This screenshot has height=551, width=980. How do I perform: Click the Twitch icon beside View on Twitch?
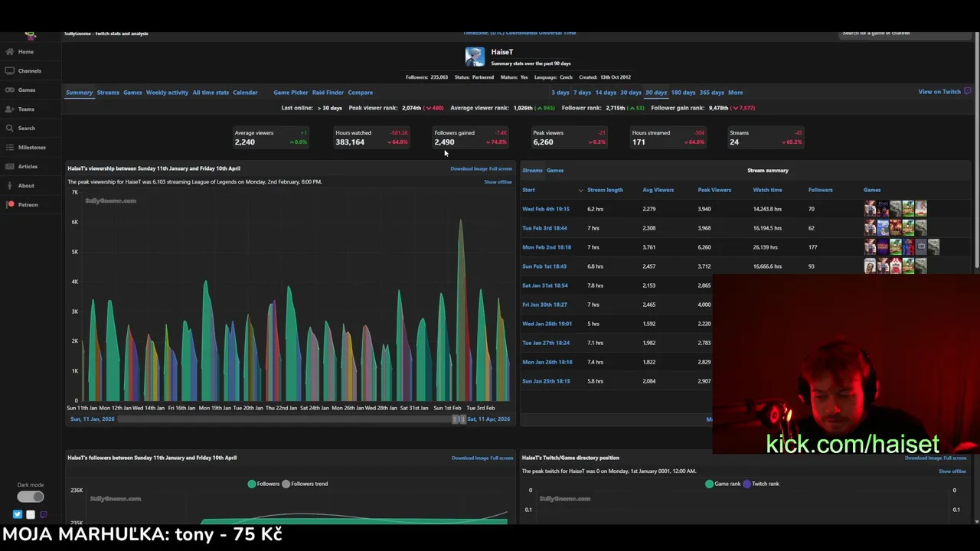point(968,92)
